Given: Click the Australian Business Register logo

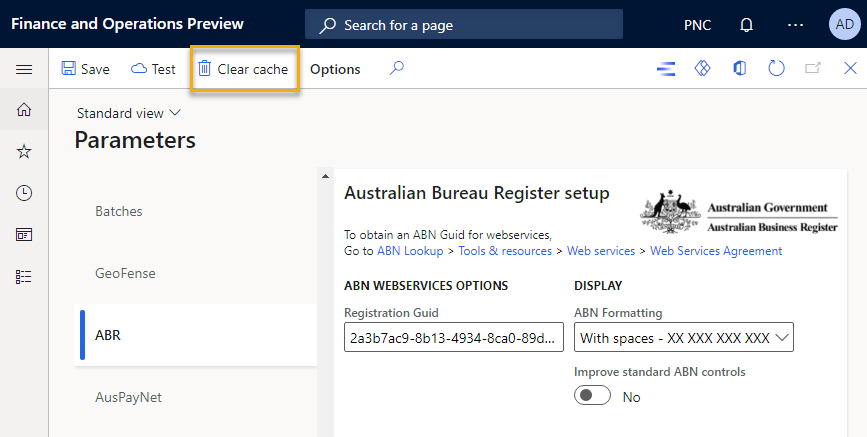Looking at the screenshot, I should 738,212.
